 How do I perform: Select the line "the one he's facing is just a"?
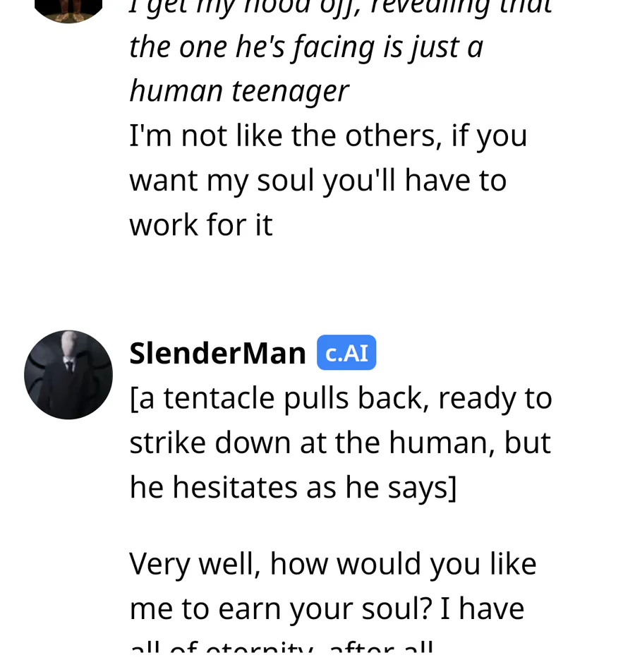(306, 47)
